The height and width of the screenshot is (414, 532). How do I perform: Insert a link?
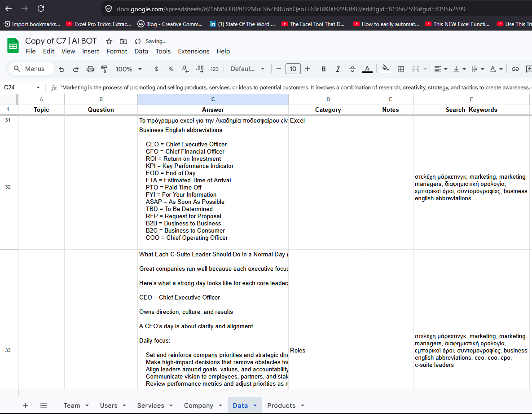[515, 69]
